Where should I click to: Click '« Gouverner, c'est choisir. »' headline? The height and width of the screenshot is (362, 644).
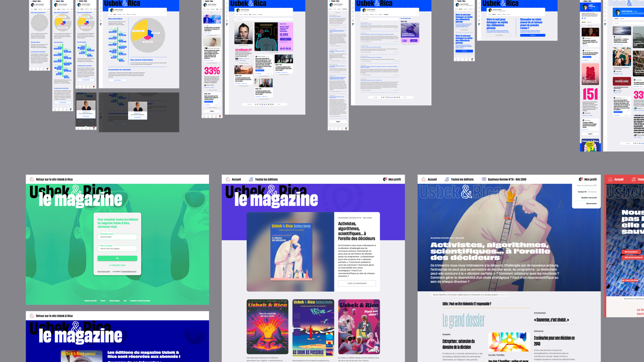[551, 320]
